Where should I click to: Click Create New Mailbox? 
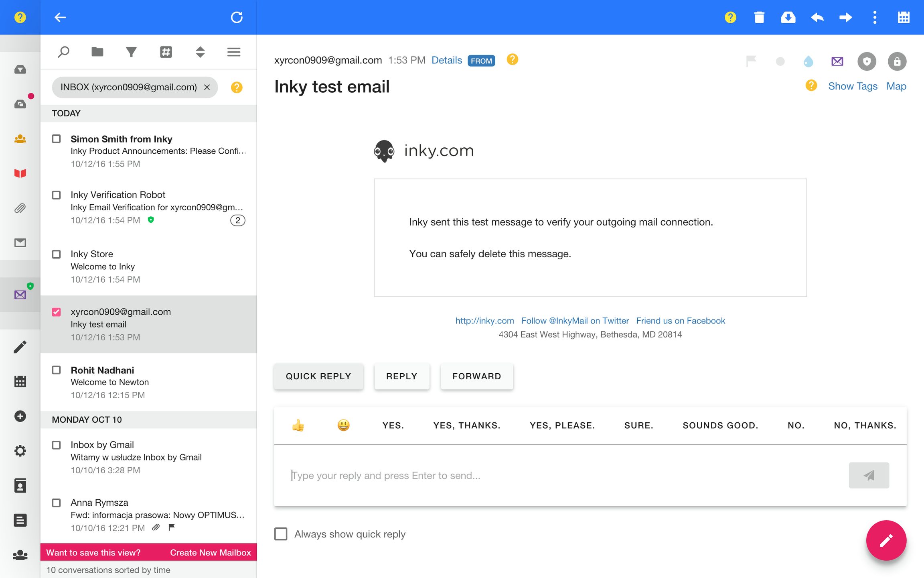pyautogui.click(x=210, y=552)
